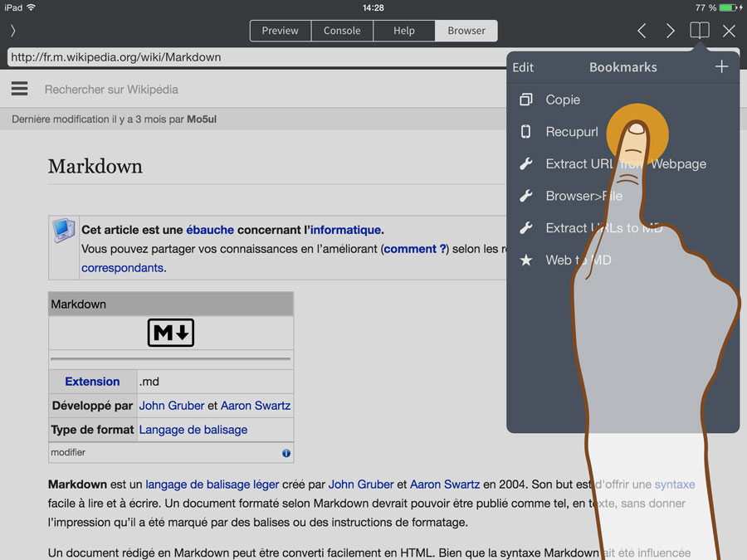Expand the left sidebar chevron
Viewport: 747px width, 560px height.
pyautogui.click(x=12, y=31)
